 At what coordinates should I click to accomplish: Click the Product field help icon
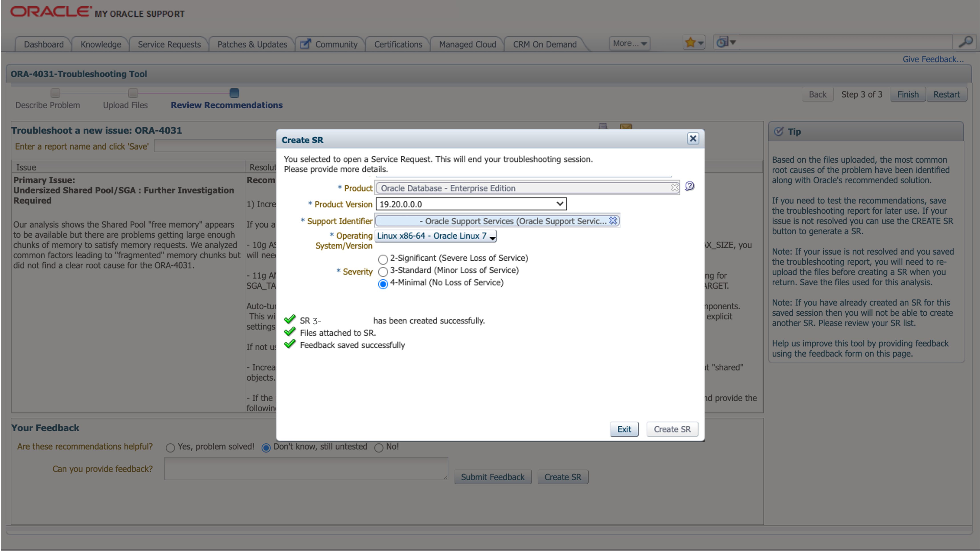click(x=689, y=186)
